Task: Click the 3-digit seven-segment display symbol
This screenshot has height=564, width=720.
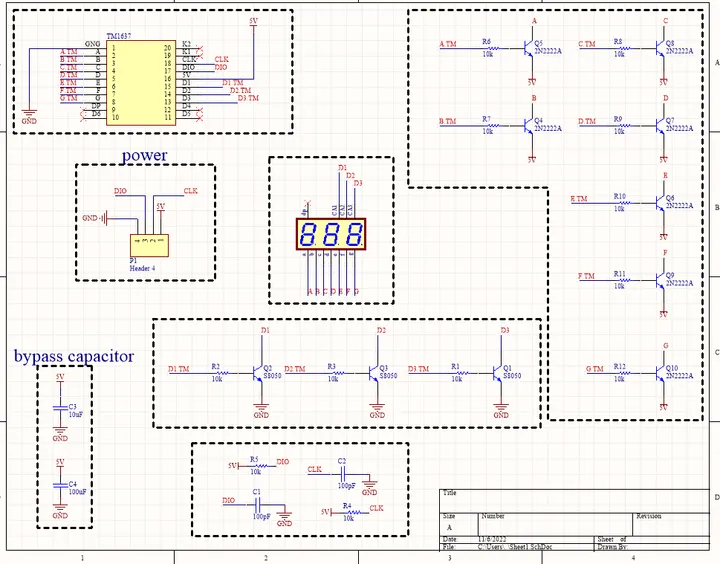Action: (331, 234)
